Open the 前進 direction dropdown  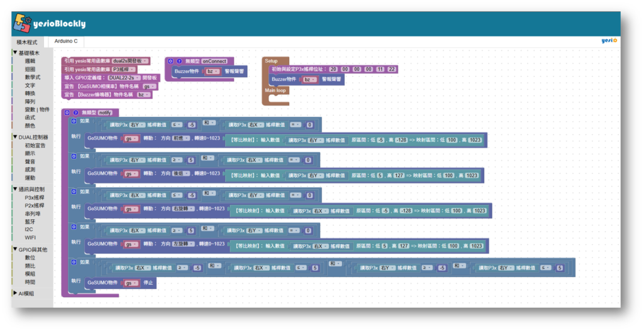coord(180,138)
